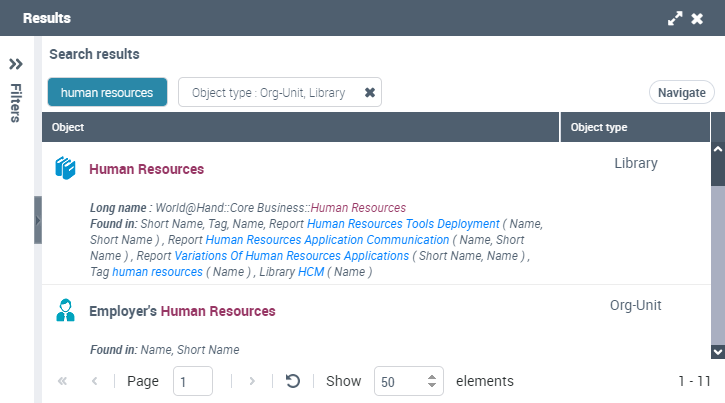This screenshot has width=725, height=403.
Task: Close the Results panel
Action: coord(697,18)
